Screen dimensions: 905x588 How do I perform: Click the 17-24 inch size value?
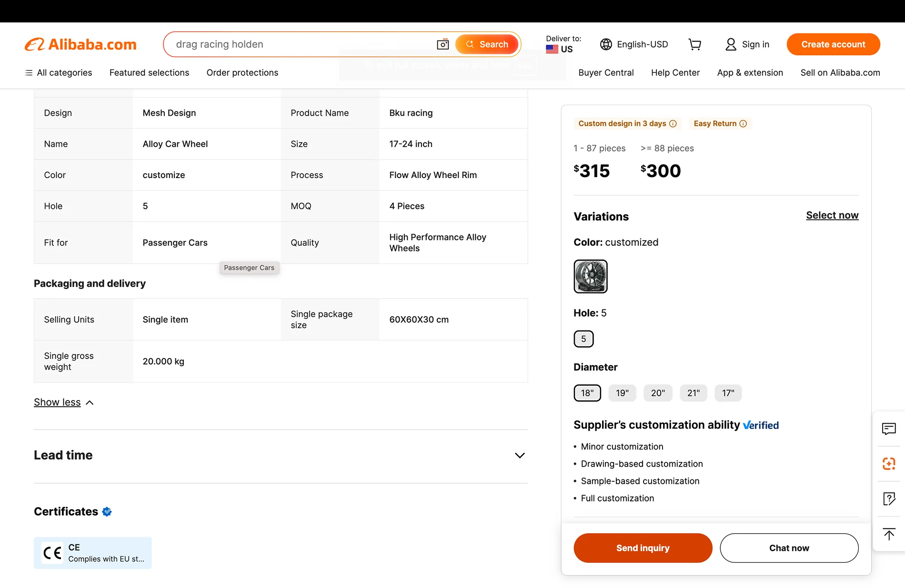point(411,144)
